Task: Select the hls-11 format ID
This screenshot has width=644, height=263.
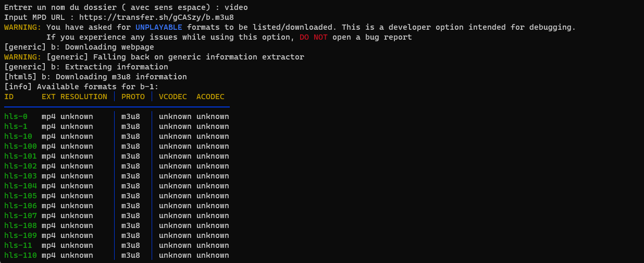Action: point(18,245)
